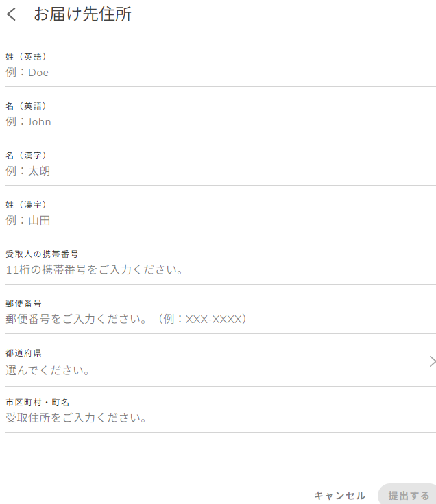Viewport: 436px width, 504px height.
Task: Focus the input showing 例：John placeholder
Action: click(x=206, y=121)
